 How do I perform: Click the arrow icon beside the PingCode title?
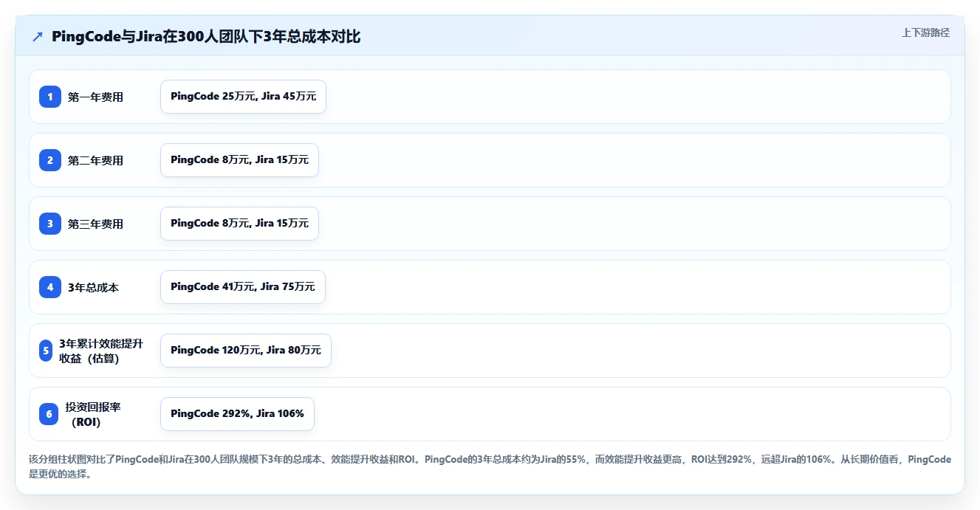[x=38, y=37]
